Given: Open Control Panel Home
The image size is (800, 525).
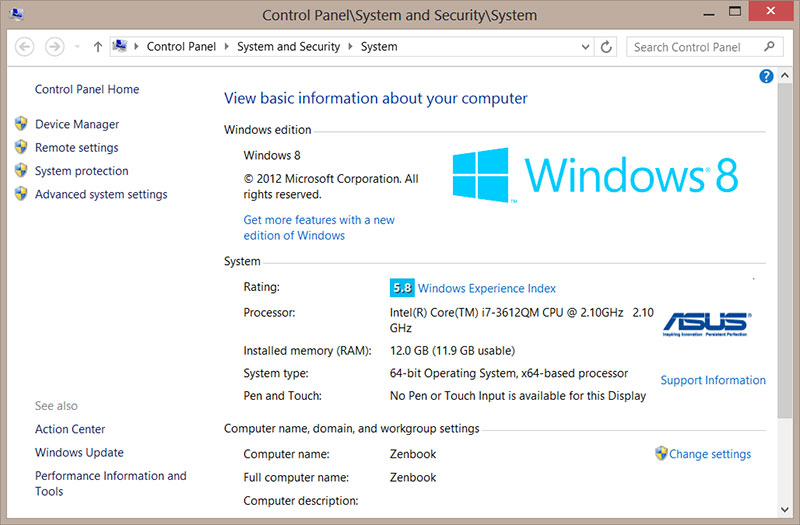Looking at the screenshot, I should 87,89.
